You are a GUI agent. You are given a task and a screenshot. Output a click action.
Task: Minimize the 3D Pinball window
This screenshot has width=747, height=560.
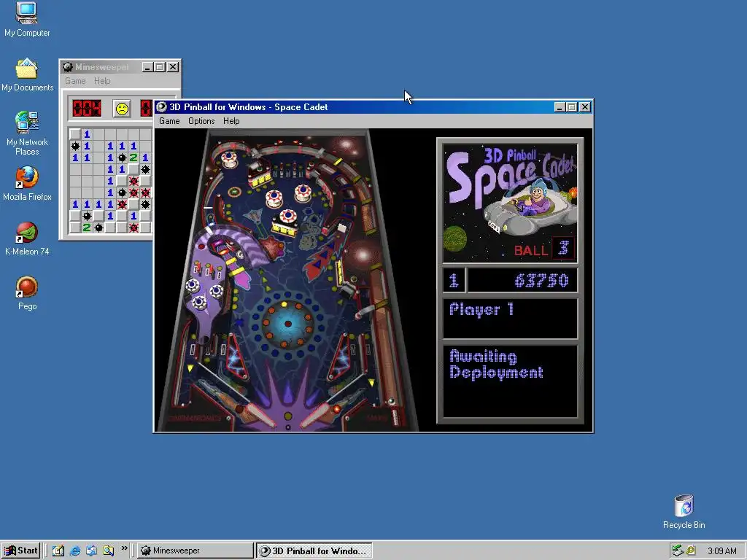(x=560, y=107)
